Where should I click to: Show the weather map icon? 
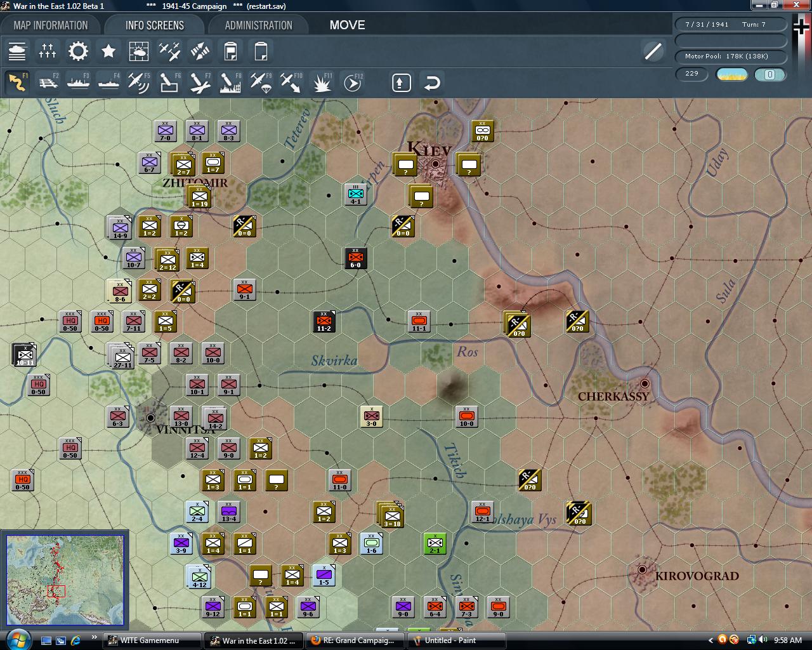[x=139, y=51]
